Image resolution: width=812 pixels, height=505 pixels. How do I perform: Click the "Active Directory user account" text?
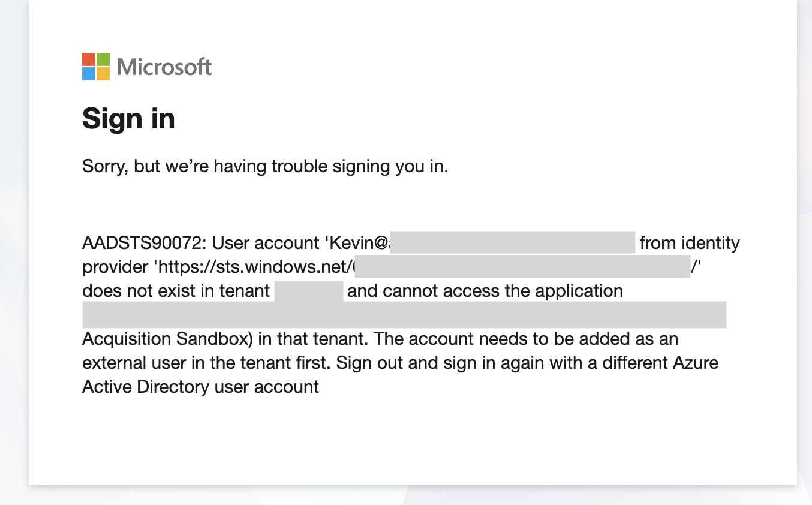200,387
